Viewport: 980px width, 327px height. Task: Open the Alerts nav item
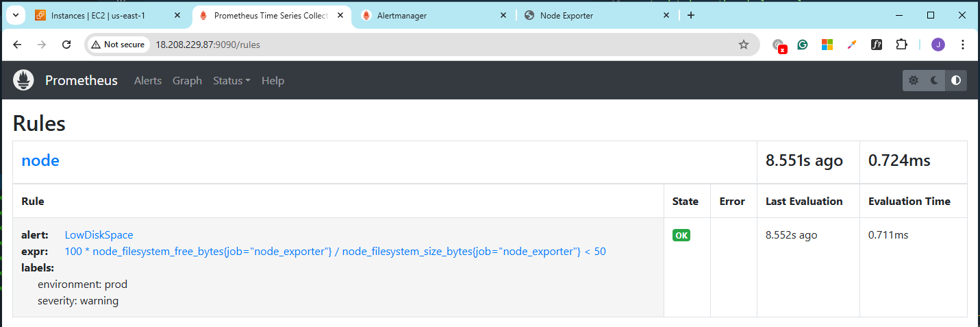tap(148, 80)
